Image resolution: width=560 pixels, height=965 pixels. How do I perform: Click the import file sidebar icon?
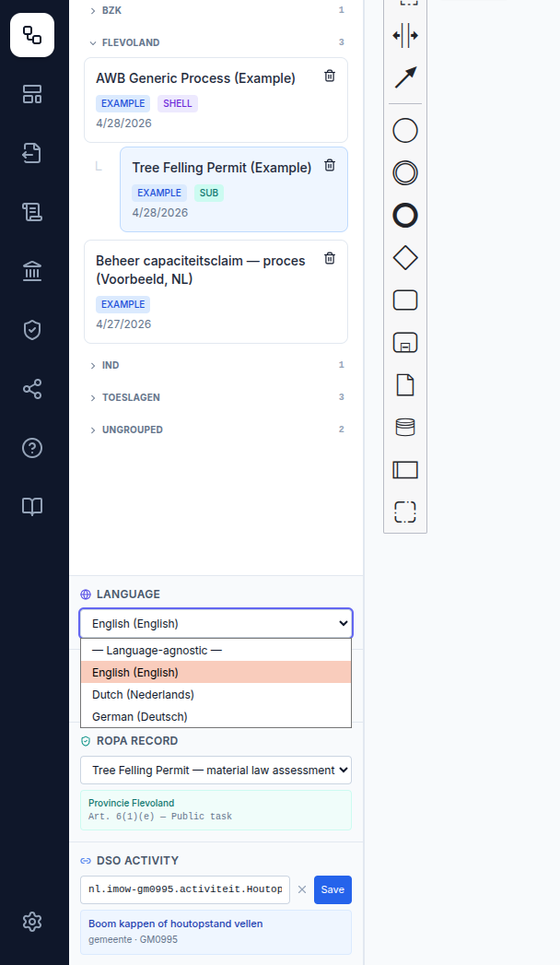[32, 153]
